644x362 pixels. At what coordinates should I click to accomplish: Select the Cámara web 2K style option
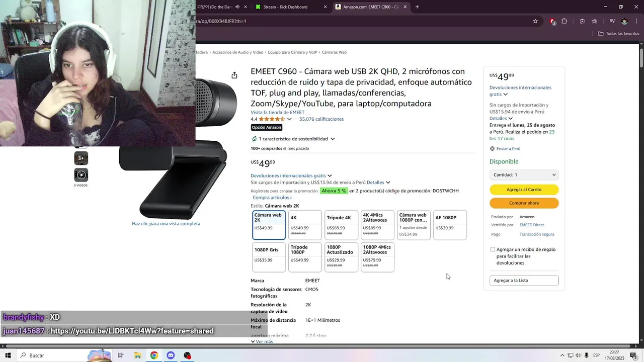click(x=269, y=225)
